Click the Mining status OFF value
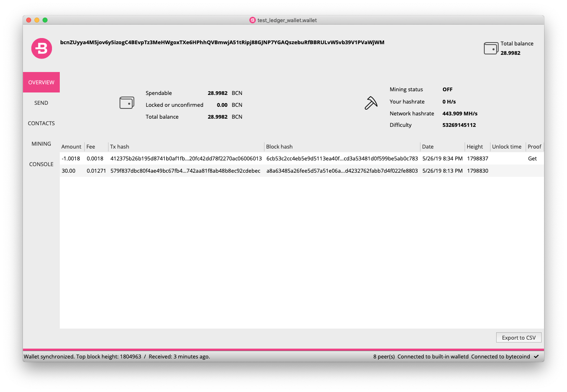 pyautogui.click(x=447, y=90)
